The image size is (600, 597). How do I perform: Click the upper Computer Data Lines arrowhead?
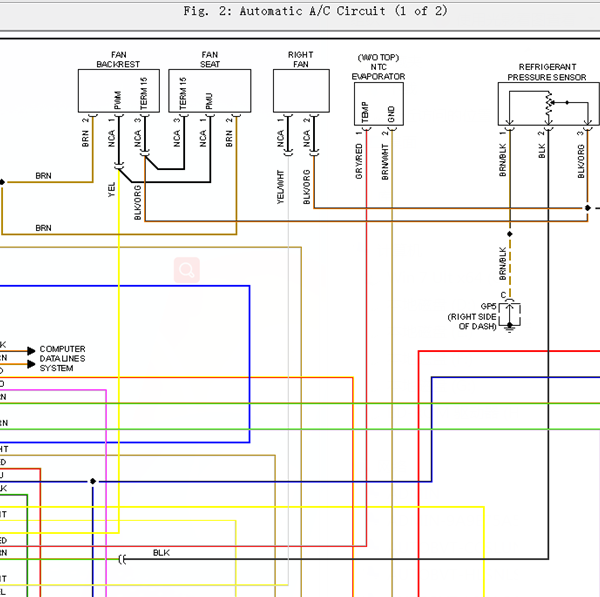31,351
